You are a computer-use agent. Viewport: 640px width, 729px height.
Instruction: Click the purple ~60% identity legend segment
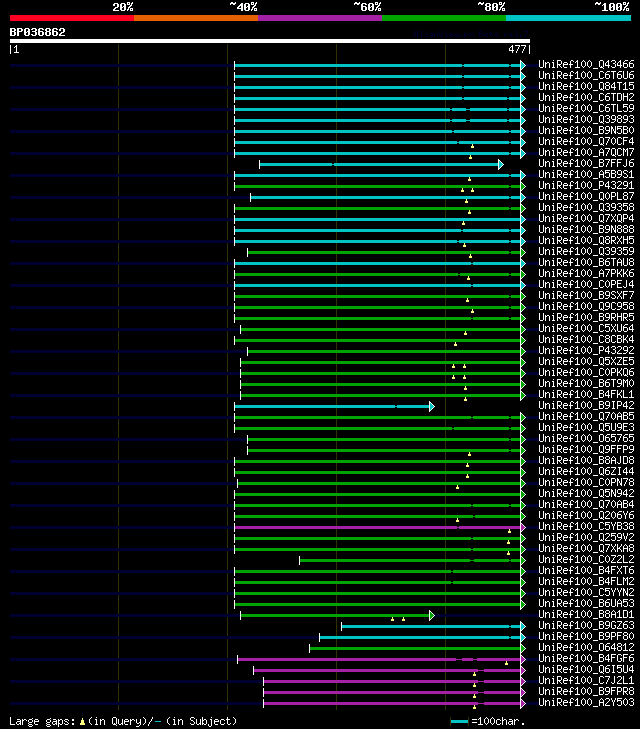click(320, 18)
